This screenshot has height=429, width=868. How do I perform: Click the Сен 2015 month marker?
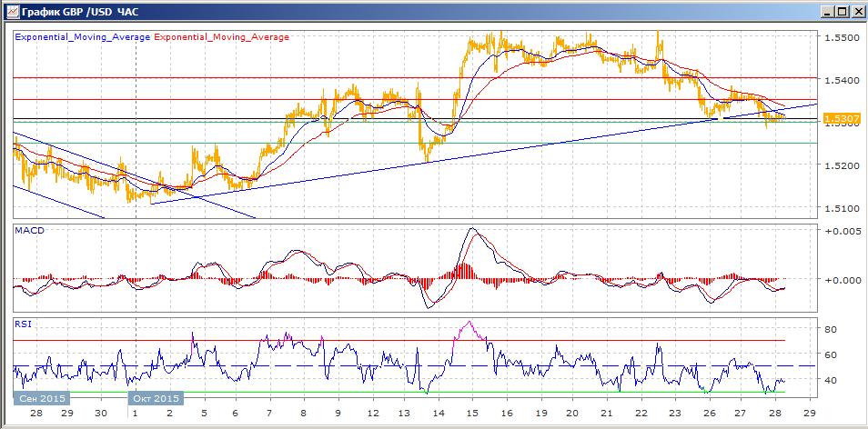(42, 399)
